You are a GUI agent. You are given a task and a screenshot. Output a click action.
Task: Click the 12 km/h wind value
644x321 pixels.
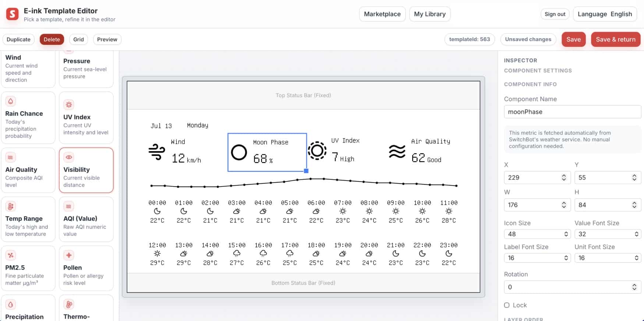point(186,158)
